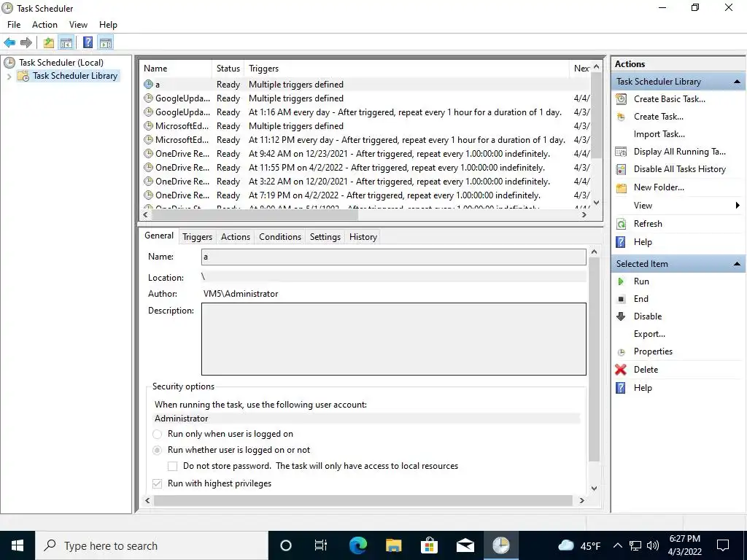Switch to the Actions tab
This screenshot has height=560, width=747.
point(236,237)
